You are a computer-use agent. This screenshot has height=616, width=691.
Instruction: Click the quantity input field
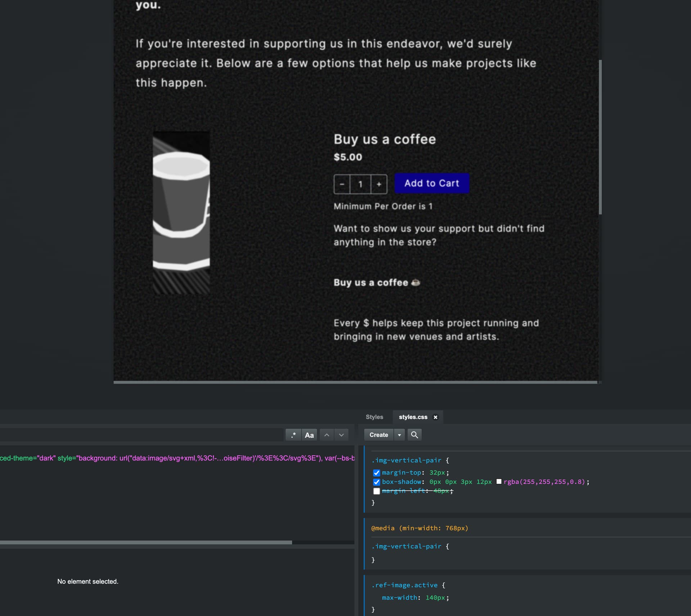click(360, 184)
